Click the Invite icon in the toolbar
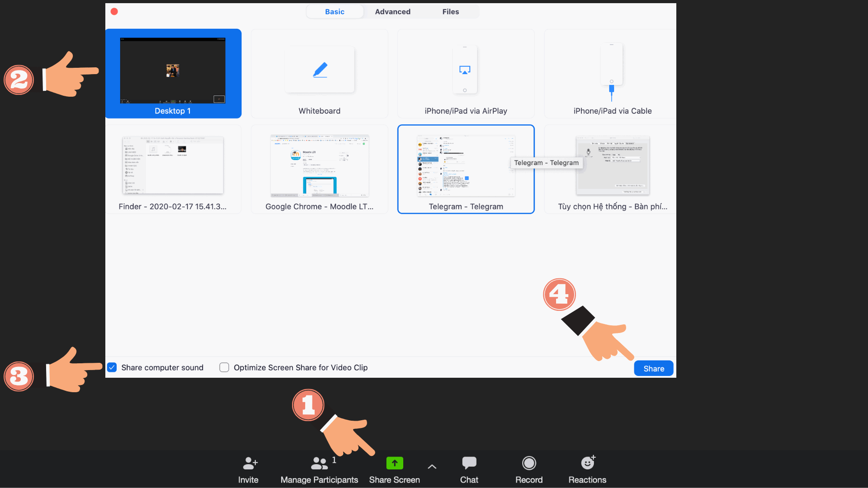868x488 pixels. 250,463
